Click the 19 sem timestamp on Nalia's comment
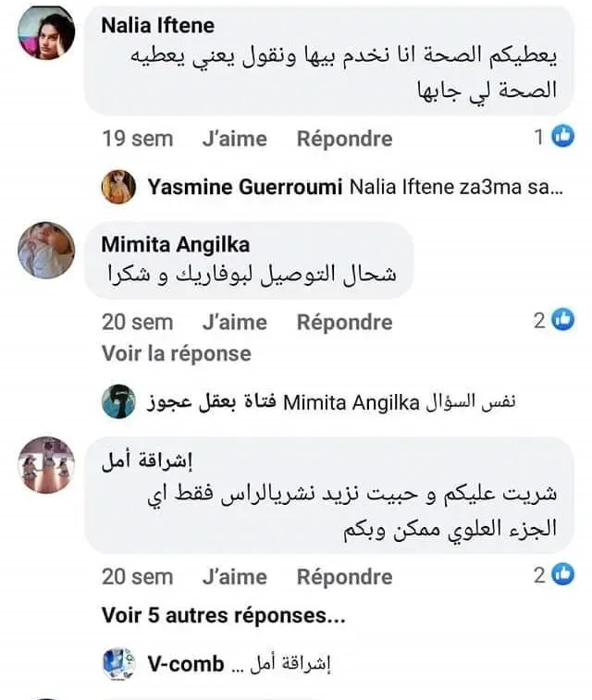592x700 pixels. [137, 139]
